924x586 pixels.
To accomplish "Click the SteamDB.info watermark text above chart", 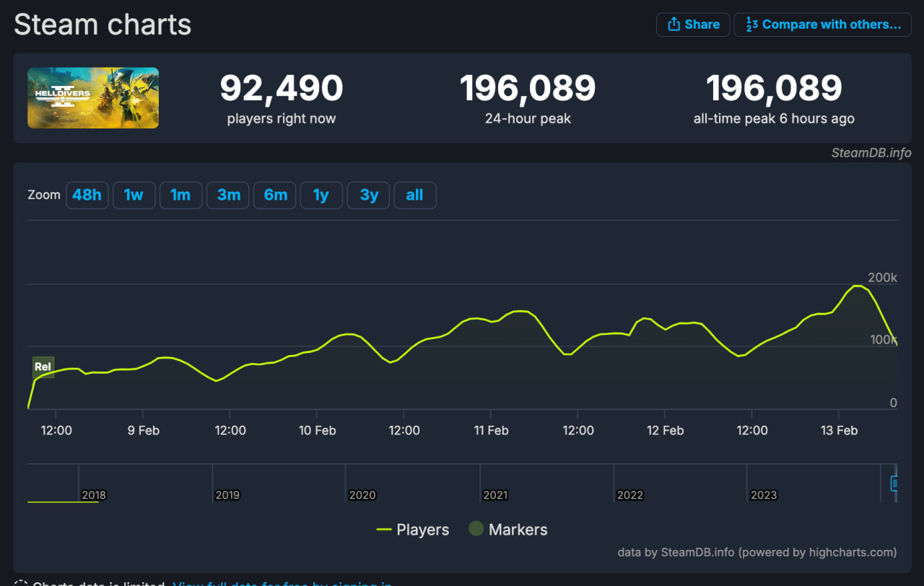I will pyautogui.click(x=871, y=153).
